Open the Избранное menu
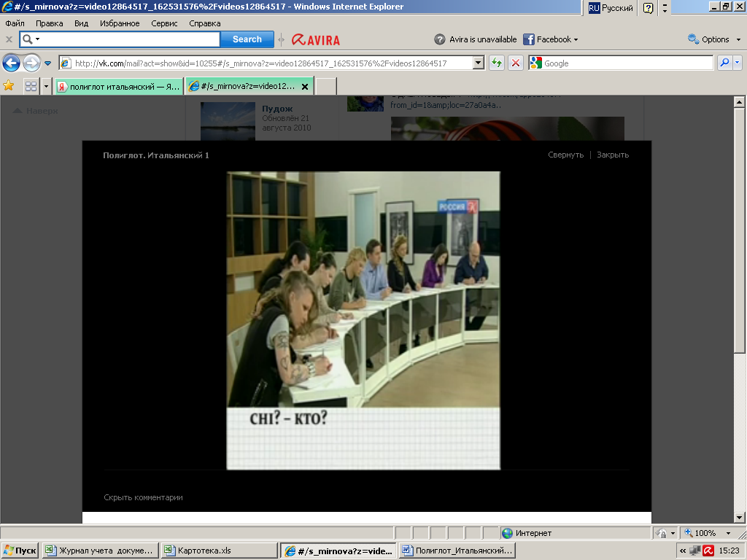 click(120, 23)
